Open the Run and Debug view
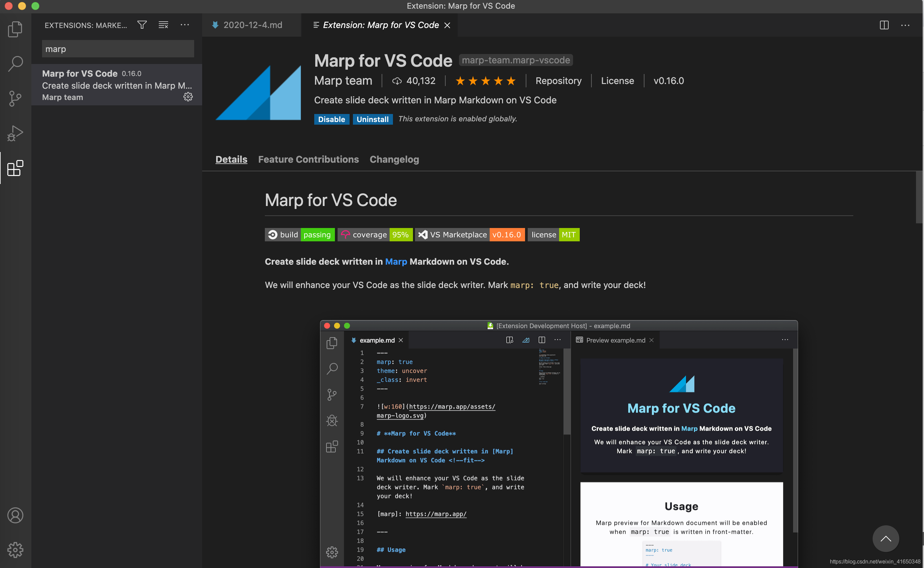 (15, 133)
